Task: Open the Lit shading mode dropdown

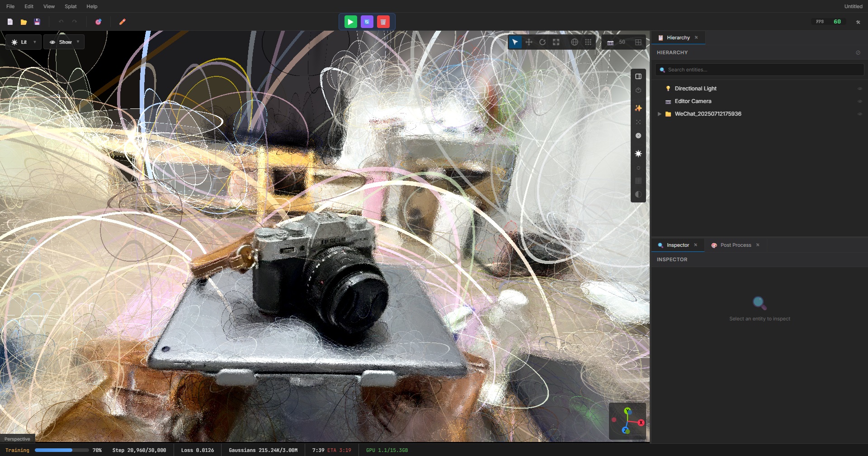Action: [24, 42]
